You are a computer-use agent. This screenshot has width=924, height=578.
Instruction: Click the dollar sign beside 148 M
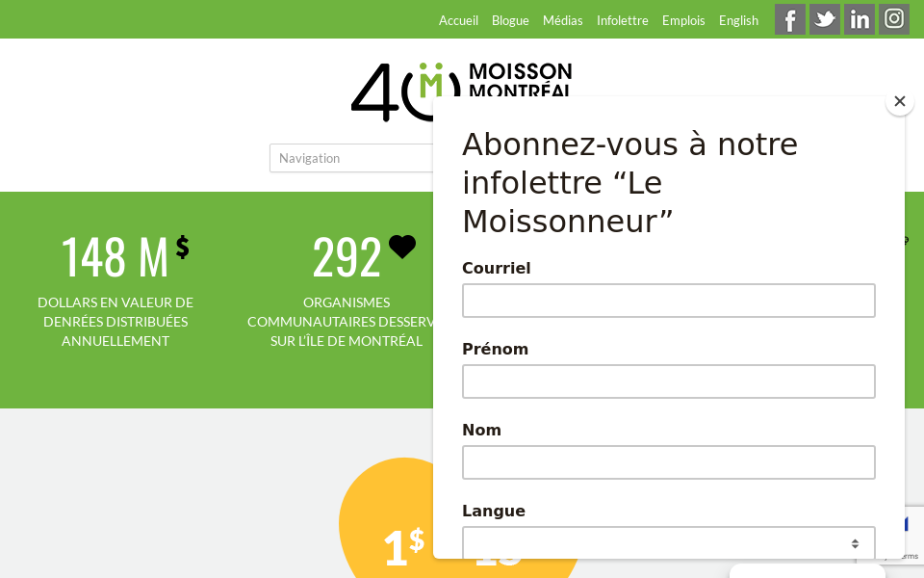pyautogui.click(x=182, y=248)
